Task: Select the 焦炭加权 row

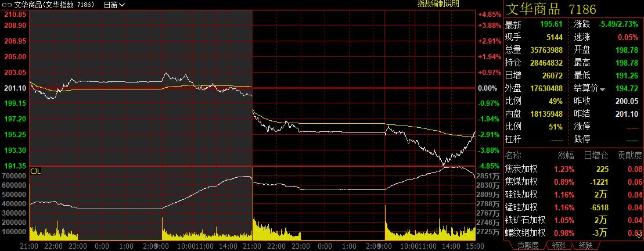Action: click(573, 169)
